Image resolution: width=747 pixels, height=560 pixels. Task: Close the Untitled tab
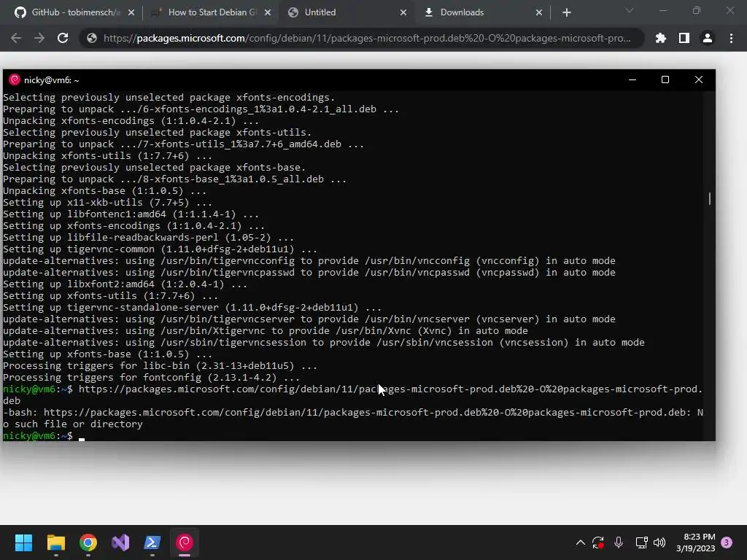tap(403, 12)
